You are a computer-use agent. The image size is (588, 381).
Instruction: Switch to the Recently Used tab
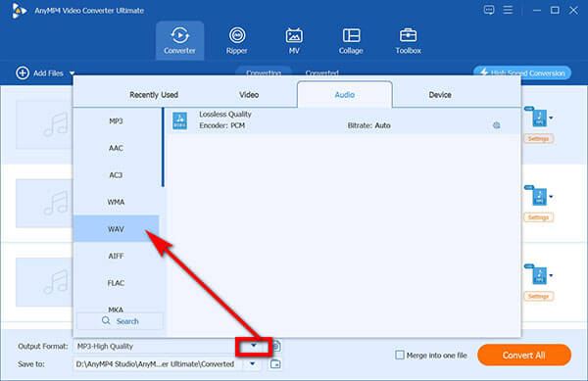(x=154, y=95)
